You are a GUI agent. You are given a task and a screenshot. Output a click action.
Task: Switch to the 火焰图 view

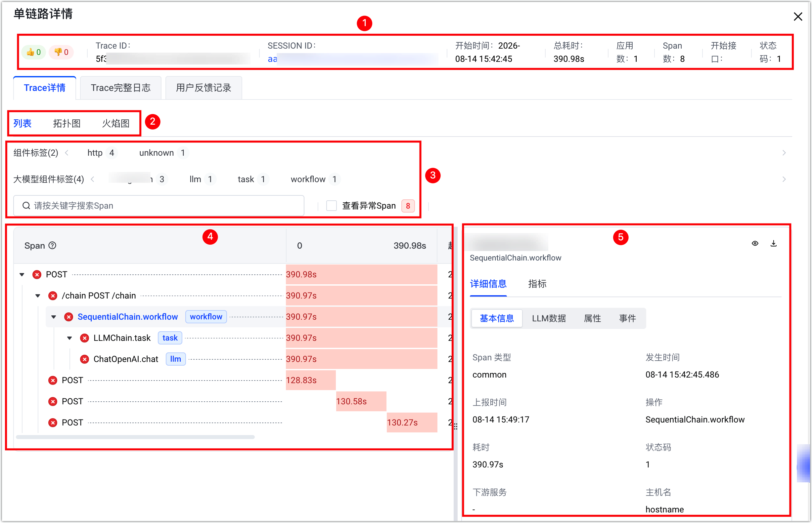116,123
